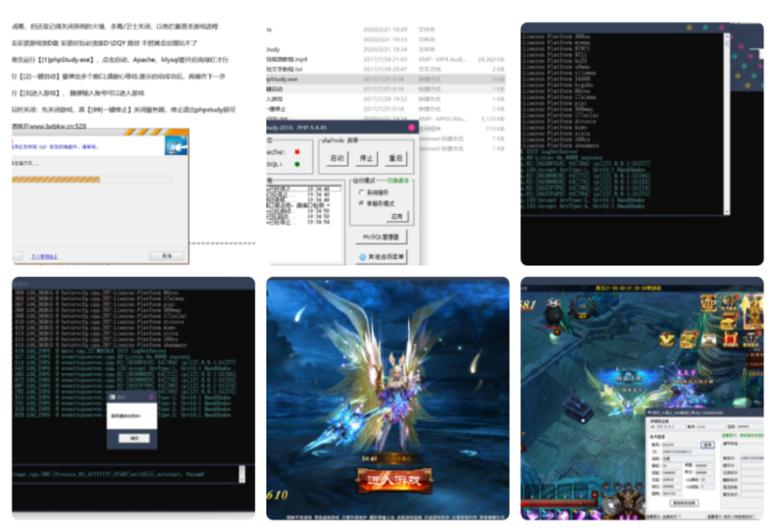Open the MySQL管理器 menu button
This screenshot has height=532, width=775.
click(x=381, y=236)
